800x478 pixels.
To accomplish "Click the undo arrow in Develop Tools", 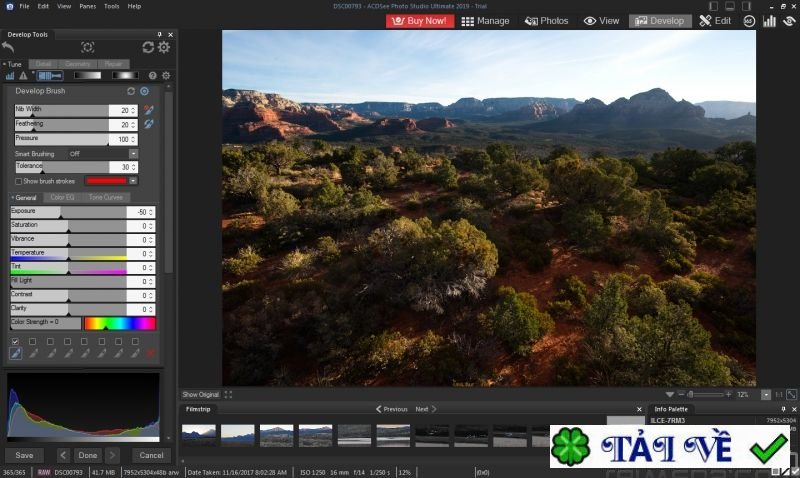I will 9,47.
